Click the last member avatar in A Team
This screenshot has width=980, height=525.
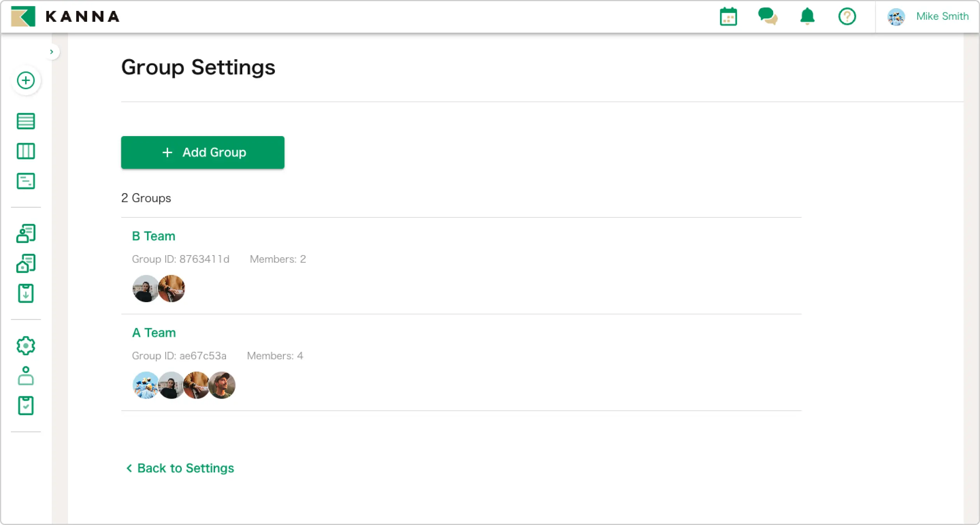coord(222,385)
